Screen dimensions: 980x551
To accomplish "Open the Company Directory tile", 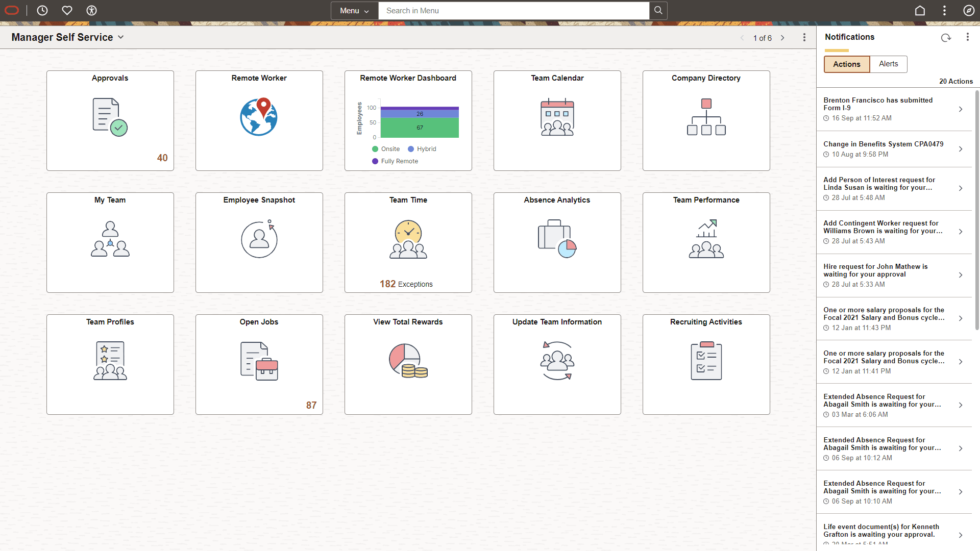I will tap(706, 120).
